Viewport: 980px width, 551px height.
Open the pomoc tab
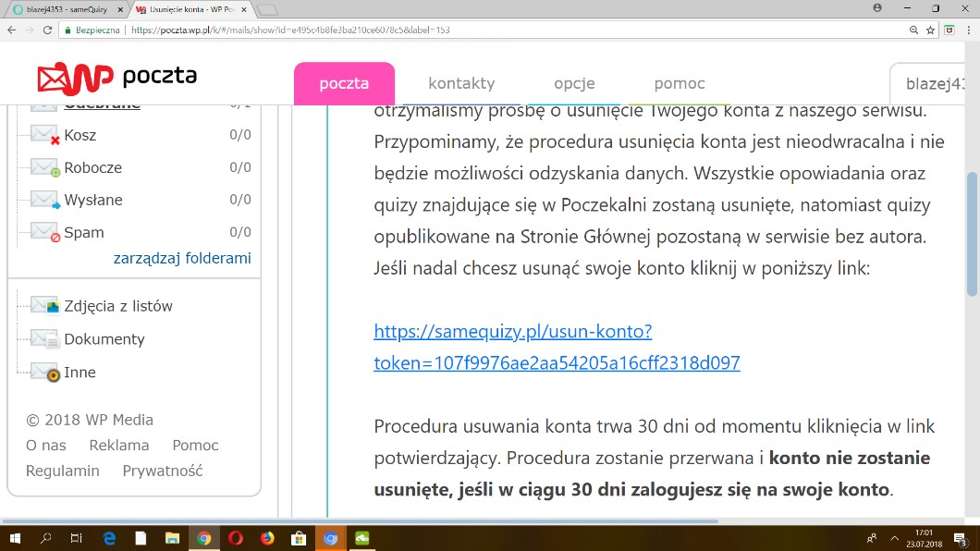679,83
